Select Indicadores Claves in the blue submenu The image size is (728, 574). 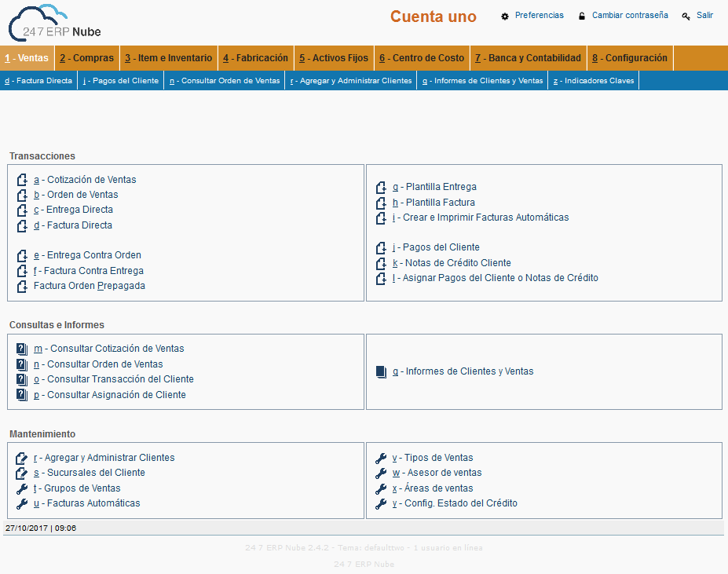(x=593, y=81)
